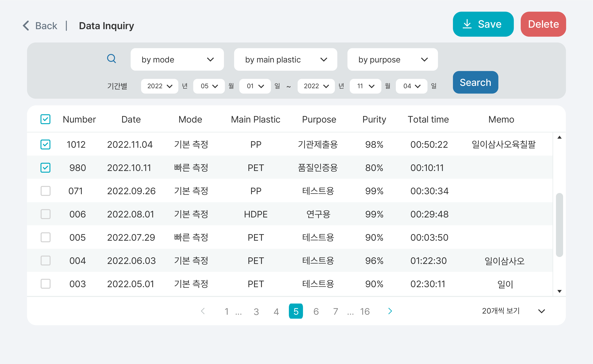Go to page 7

pyautogui.click(x=336, y=311)
